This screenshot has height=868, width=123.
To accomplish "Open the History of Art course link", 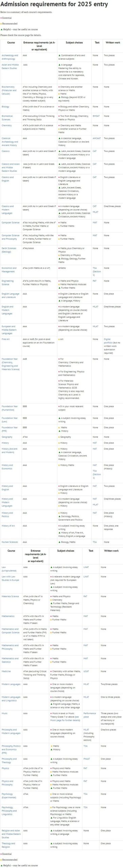I will point(8,526).
